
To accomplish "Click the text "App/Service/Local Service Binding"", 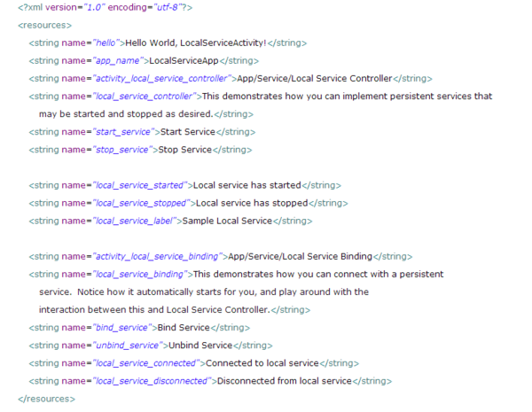I will 301,256.
